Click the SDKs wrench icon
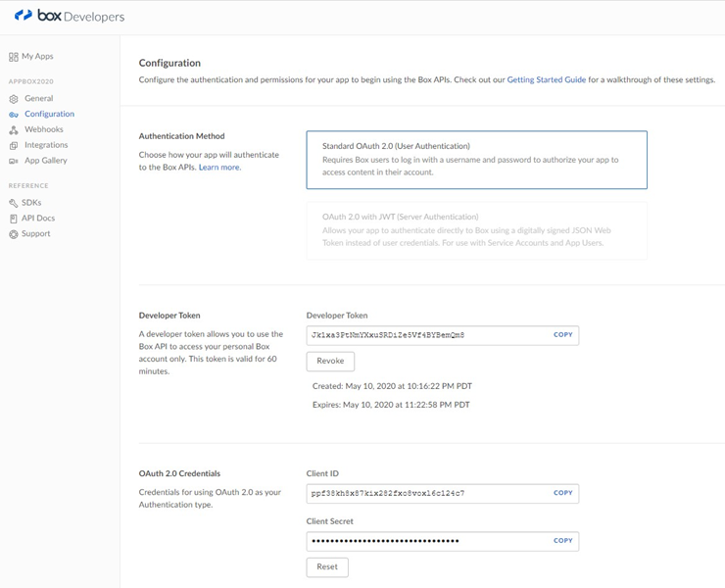This screenshot has width=725, height=588. click(14, 203)
